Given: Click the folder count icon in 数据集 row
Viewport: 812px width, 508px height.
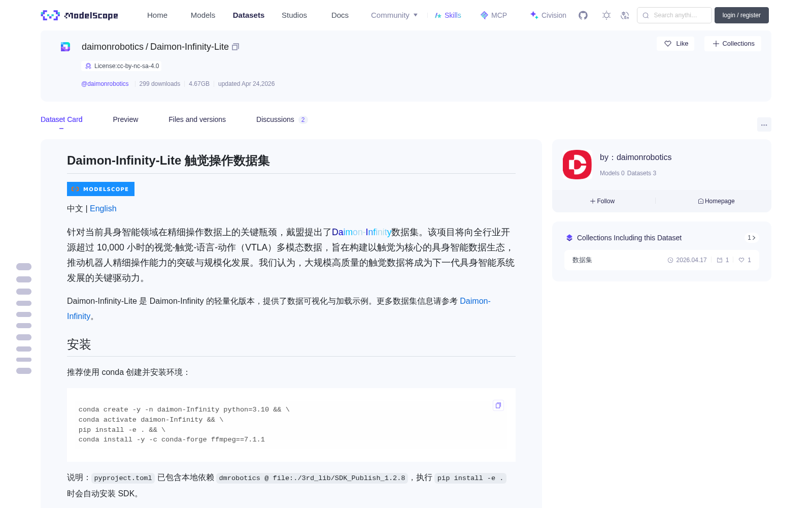Looking at the screenshot, I should [x=720, y=260].
